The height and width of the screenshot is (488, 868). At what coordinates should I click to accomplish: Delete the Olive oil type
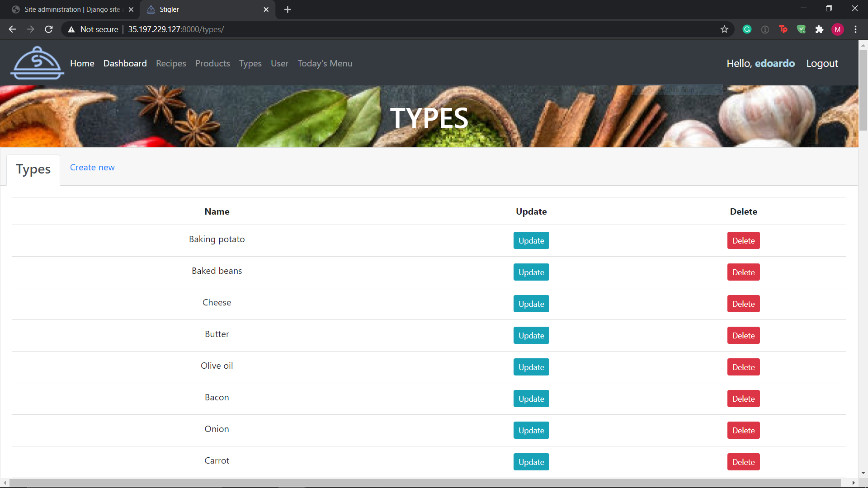tap(743, 367)
